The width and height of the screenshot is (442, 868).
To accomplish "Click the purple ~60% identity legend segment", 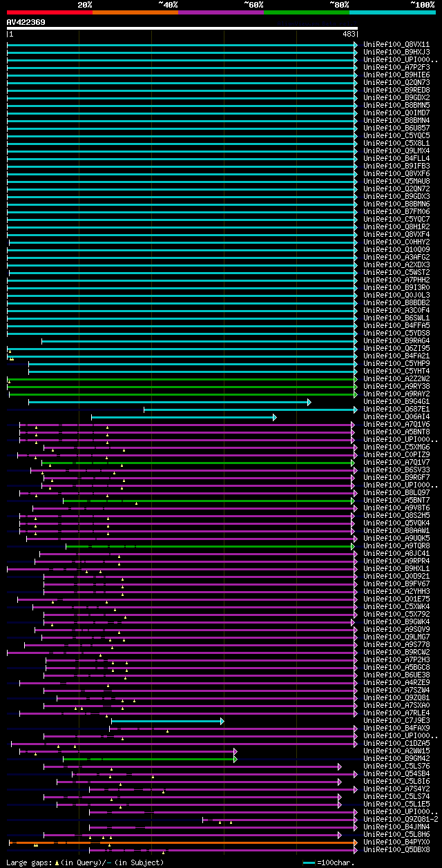I will [x=221, y=12].
